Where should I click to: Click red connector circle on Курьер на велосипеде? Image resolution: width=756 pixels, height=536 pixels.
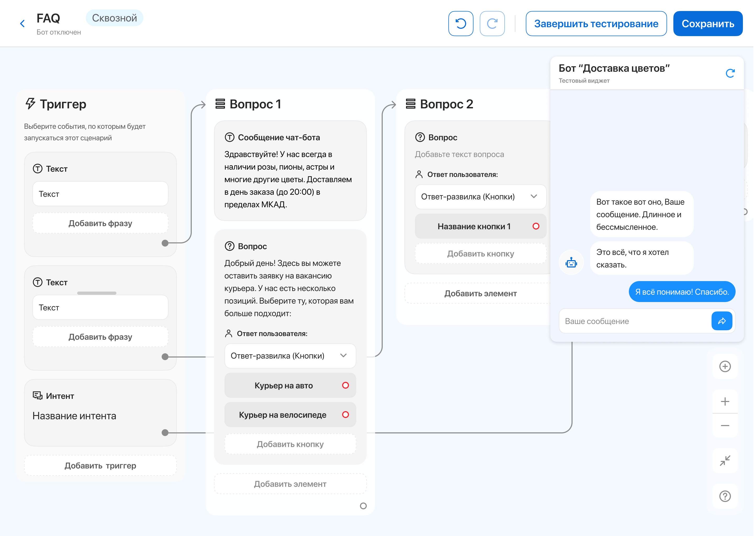point(345,415)
